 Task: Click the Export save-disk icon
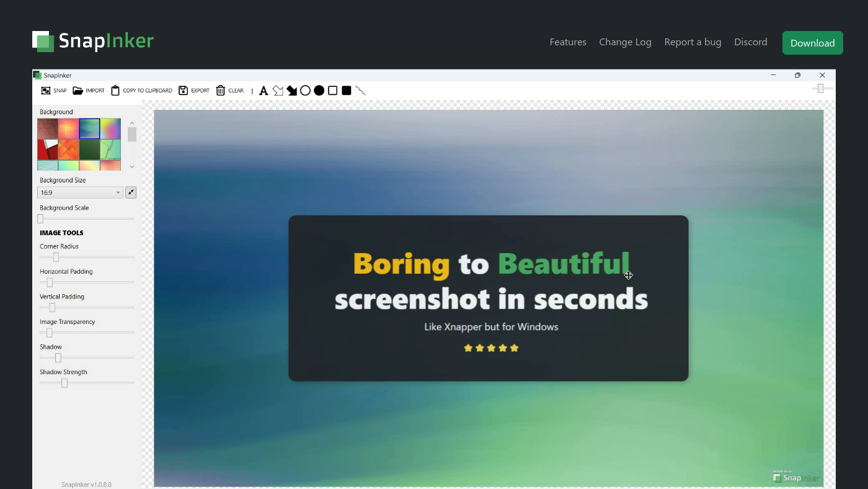click(183, 91)
